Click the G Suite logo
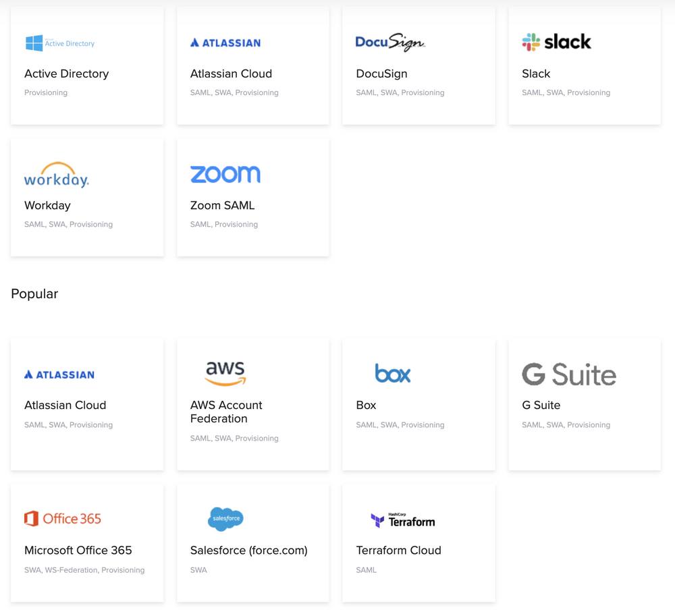This screenshot has width=675, height=616. coord(568,375)
